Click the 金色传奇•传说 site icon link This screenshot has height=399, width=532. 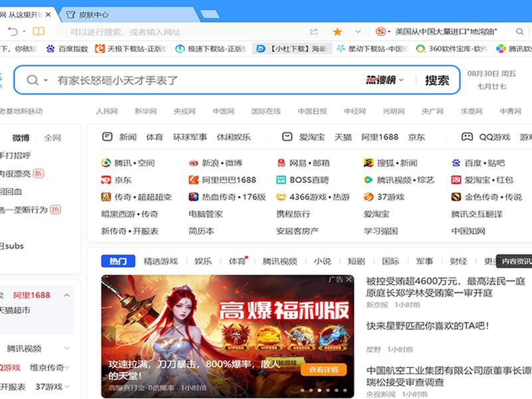pos(487,197)
